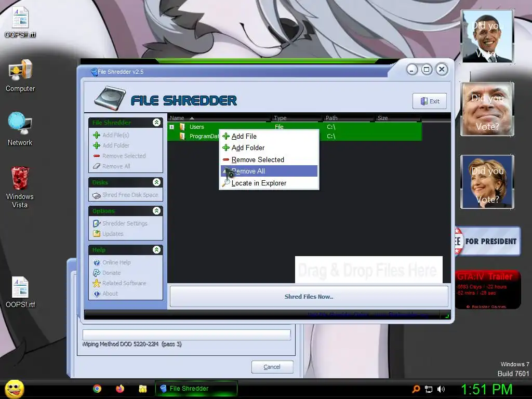Click the Exit button
The image size is (532, 399).
[430, 101]
